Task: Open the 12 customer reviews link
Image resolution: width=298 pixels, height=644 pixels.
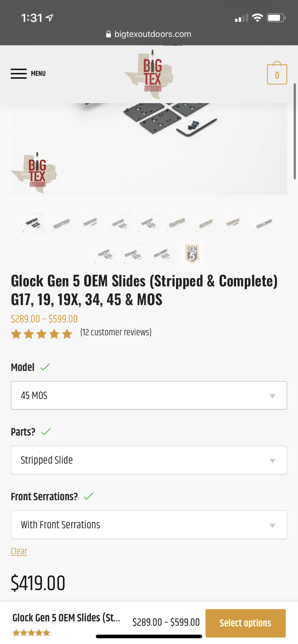Action: tap(116, 332)
